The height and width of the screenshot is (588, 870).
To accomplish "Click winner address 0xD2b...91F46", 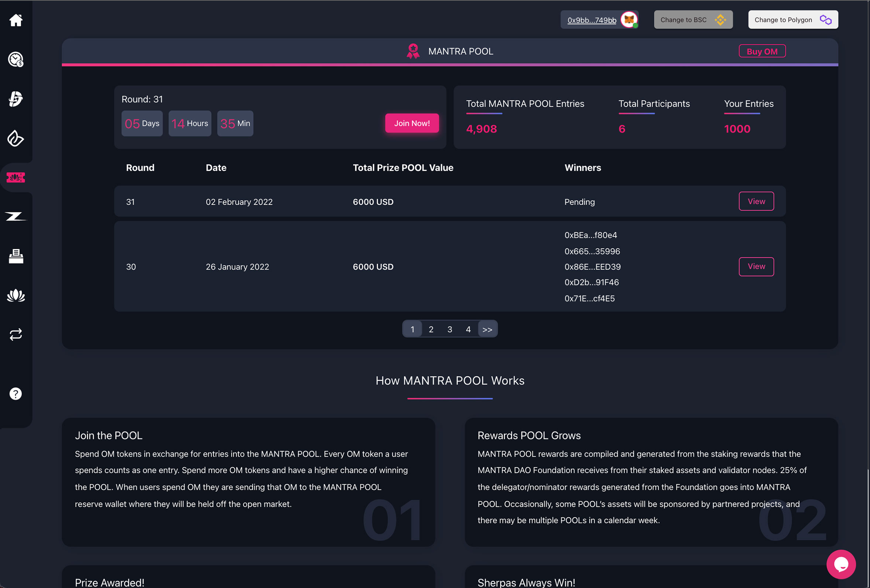I will point(592,283).
